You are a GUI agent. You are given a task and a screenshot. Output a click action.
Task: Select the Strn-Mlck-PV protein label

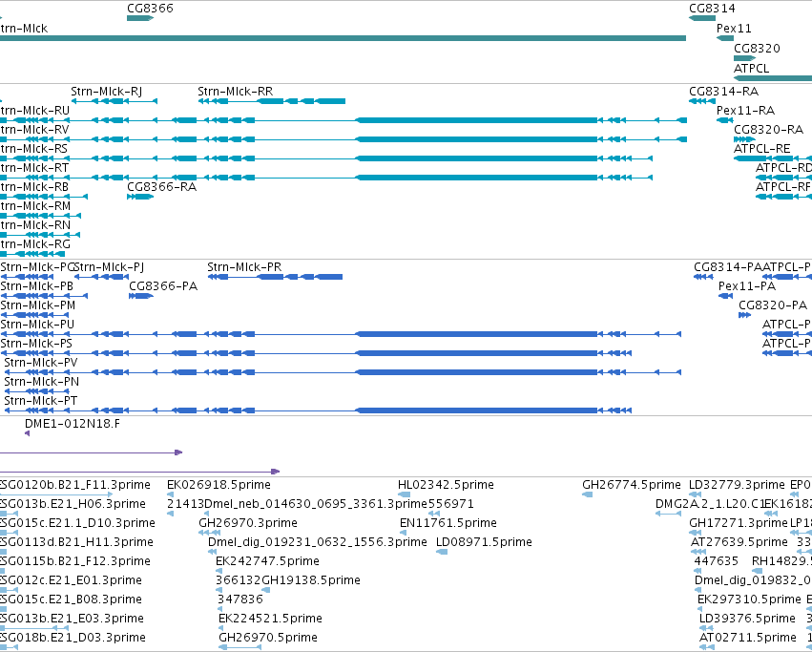click(x=41, y=363)
